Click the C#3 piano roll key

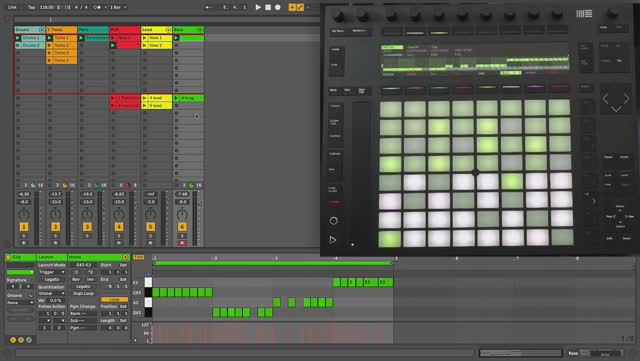[x=148, y=292]
